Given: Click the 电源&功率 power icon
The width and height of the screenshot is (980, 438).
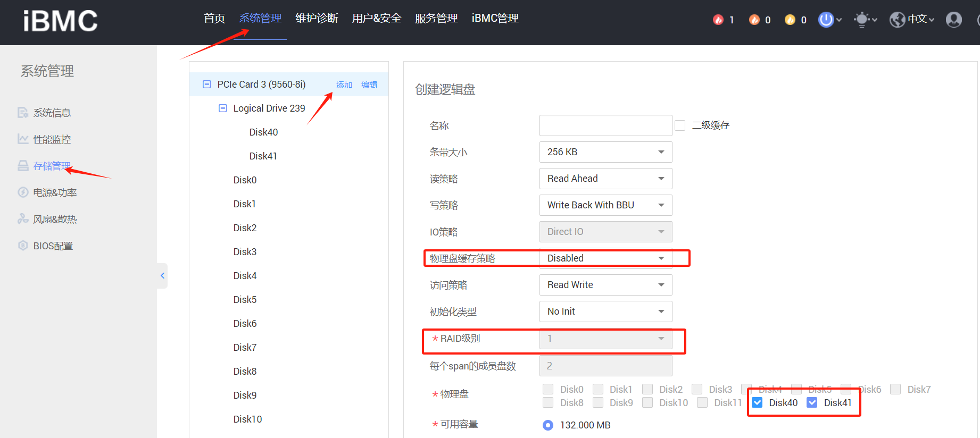Looking at the screenshot, I should [23, 192].
